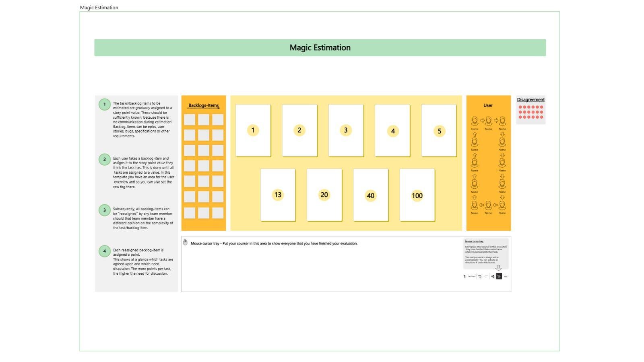Select the top-left user avatar in the User panel
This screenshot has width=644, height=362.
475,120
